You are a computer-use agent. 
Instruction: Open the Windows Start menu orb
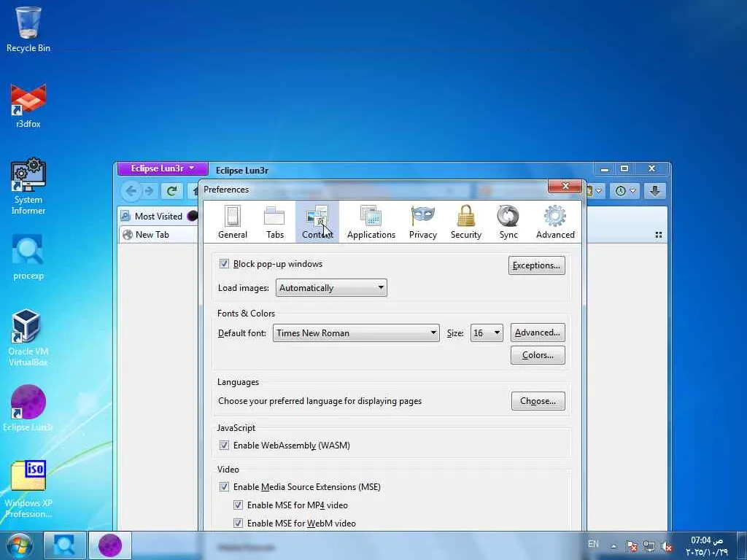pos(18,545)
